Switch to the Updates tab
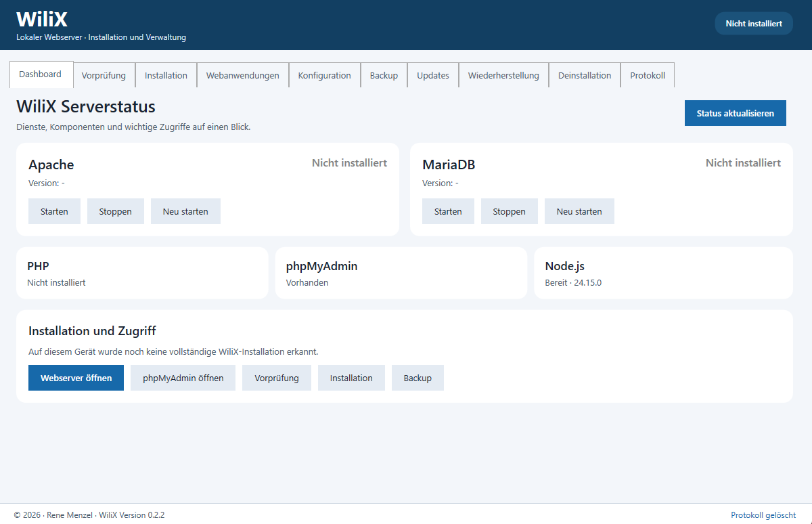 tap(433, 75)
